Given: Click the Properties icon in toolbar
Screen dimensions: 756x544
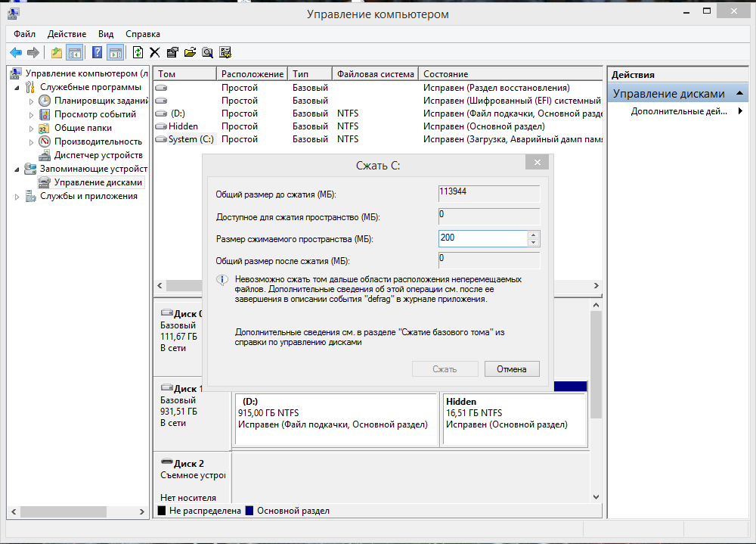Looking at the screenshot, I should click(x=172, y=52).
